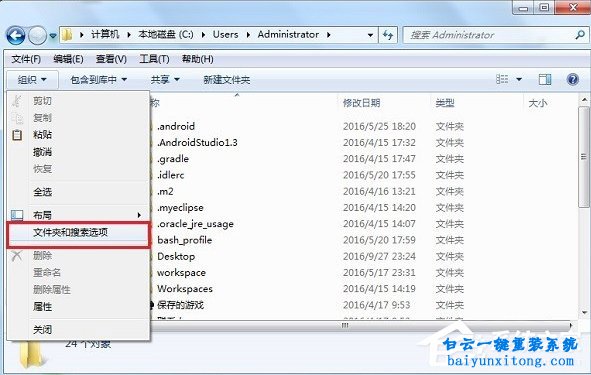Select the .idlerc folder
The width and height of the screenshot is (591, 375).
pos(171,175)
